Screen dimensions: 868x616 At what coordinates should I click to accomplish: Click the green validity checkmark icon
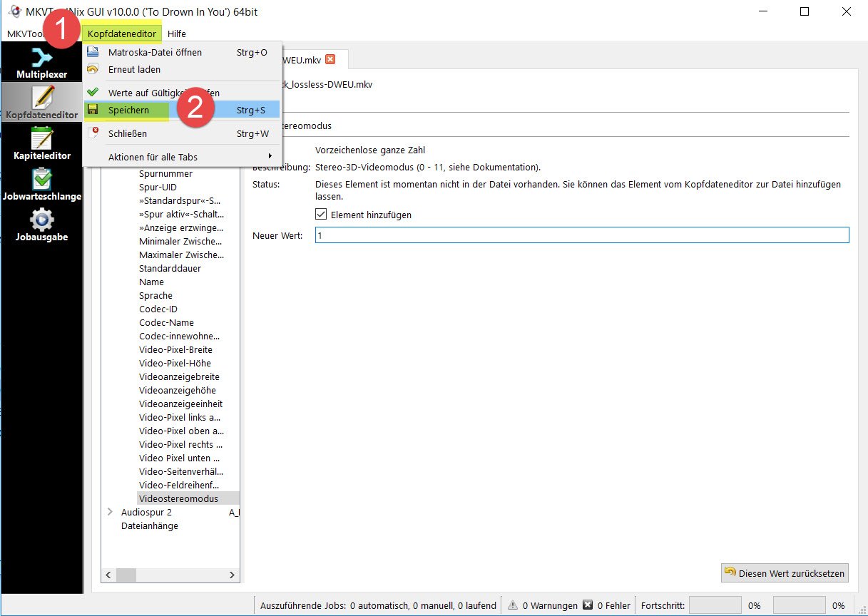(x=92, y=93)
